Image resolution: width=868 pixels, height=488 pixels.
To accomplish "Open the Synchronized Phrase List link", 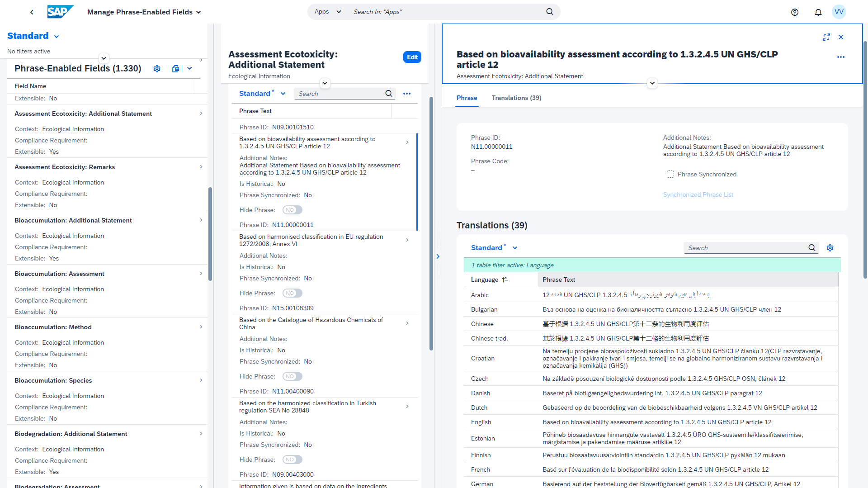I will tap(698, 195).
